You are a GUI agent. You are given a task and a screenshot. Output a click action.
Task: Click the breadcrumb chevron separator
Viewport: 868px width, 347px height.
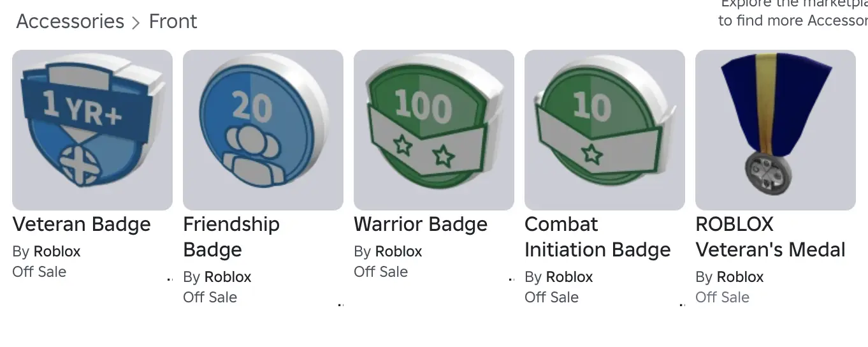[x=136, y=23]
